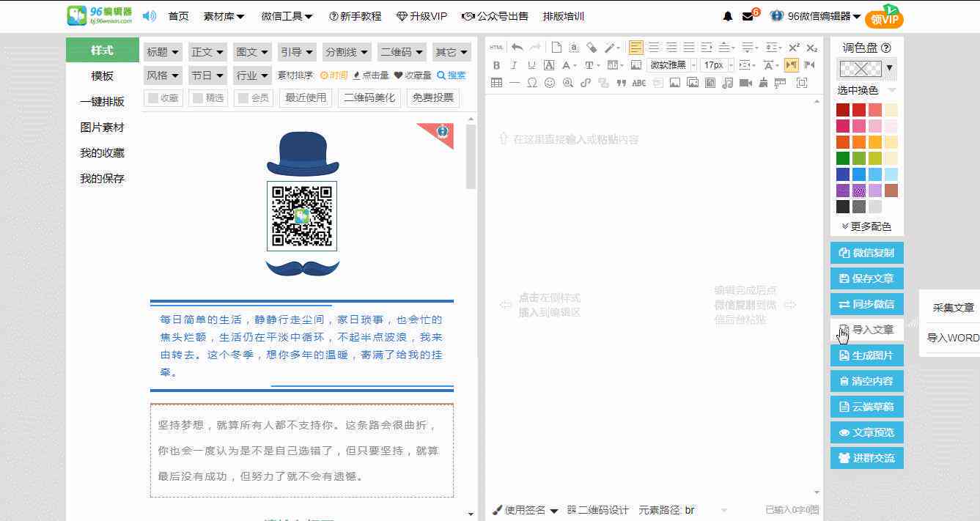Switch to the 模板 tab
980x521 pixels.
(x=103, y=76)
